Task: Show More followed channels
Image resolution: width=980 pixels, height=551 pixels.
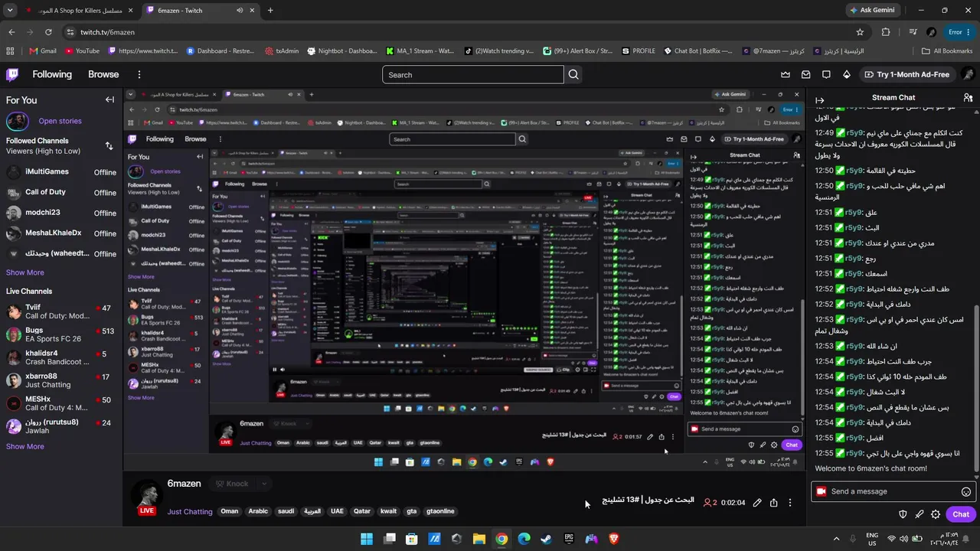Action: pos(25,272)
